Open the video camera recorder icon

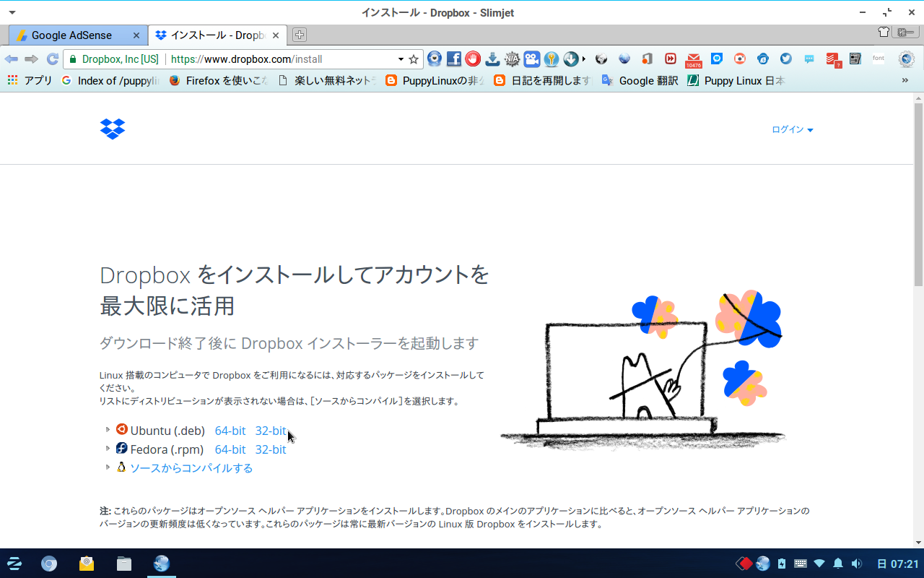click(x=532, y=59)
